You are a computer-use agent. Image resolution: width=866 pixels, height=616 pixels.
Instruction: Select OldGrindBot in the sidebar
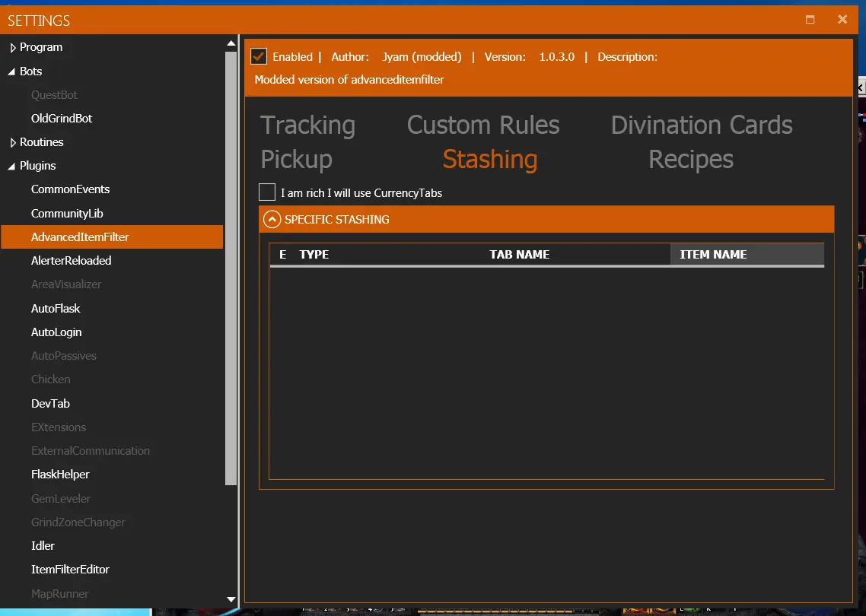click(62, 119)
